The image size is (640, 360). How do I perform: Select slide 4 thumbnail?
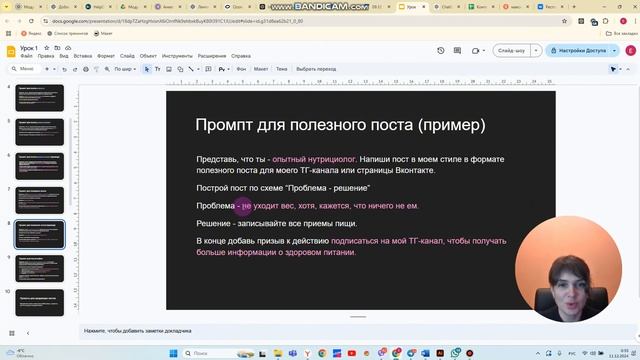40,98
